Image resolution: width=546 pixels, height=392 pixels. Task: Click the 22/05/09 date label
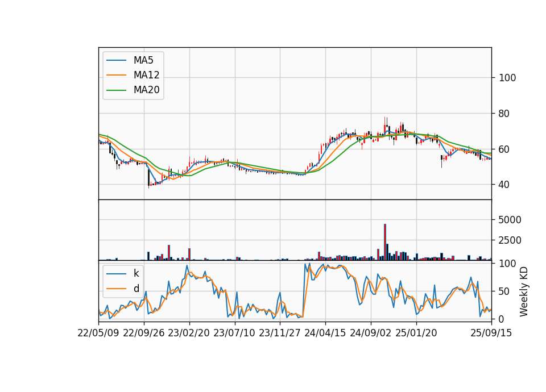click(x=98, y=333)
